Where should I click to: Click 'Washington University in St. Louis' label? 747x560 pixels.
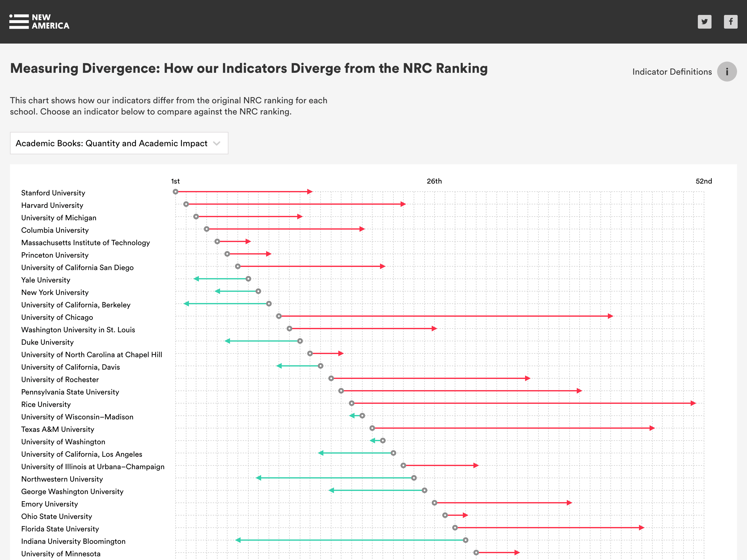pyautogui.click(x=78, y=330)
